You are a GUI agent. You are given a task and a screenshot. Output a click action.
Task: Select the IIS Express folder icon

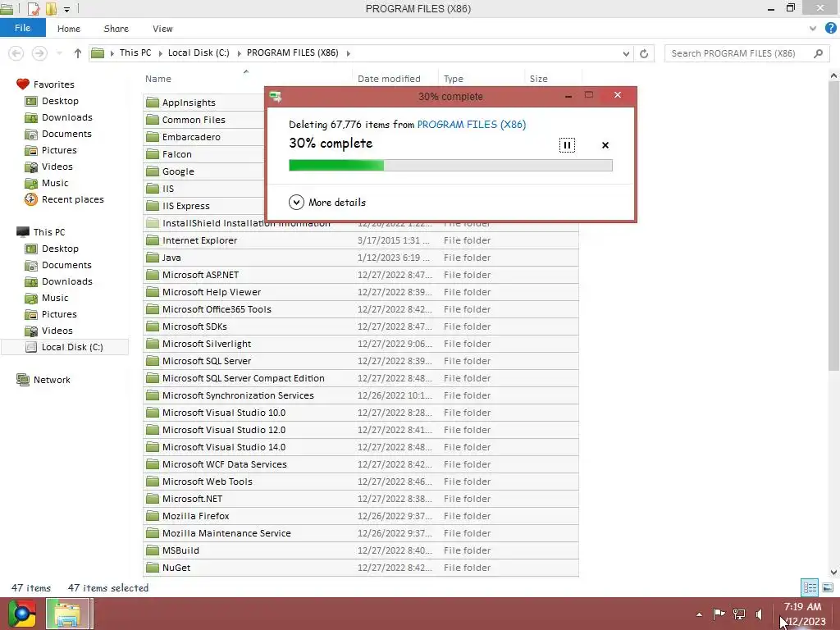(x=153, y=206)
